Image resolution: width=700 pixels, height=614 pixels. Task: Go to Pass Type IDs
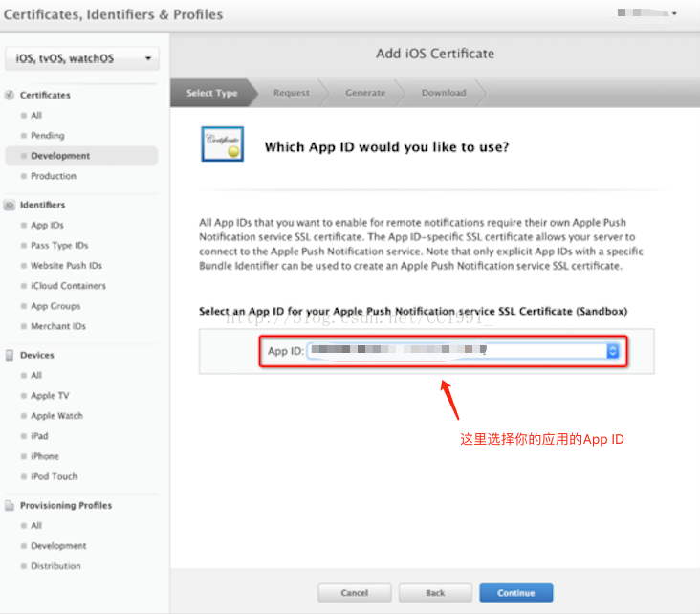point(59,245)
